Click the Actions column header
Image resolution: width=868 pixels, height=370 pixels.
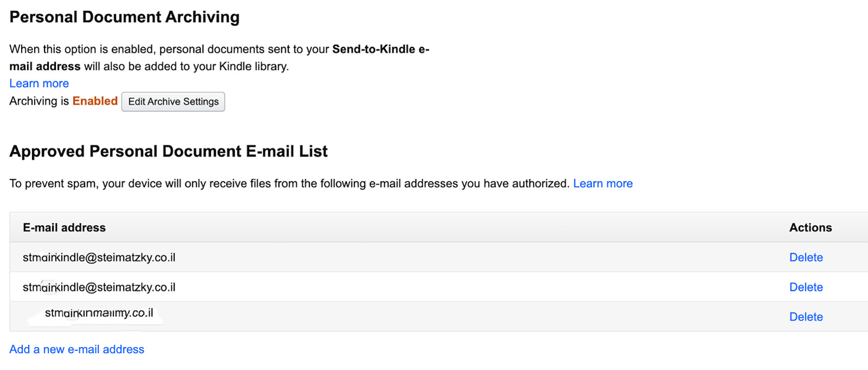[x=810, y=228]
